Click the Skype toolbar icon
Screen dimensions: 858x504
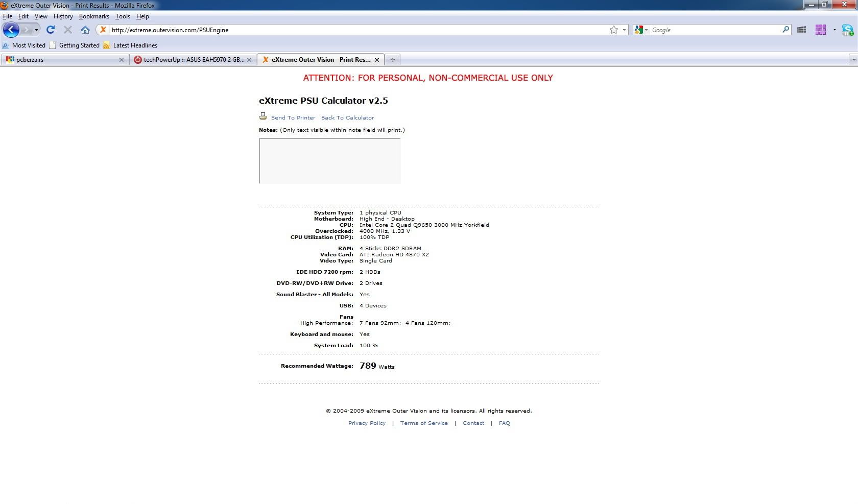tap(848, 30)
